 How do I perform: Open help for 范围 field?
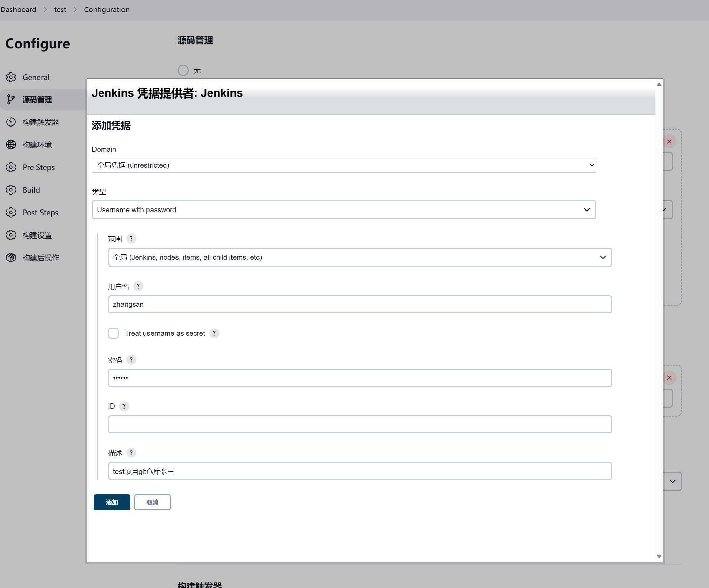[x=131, y=239]
